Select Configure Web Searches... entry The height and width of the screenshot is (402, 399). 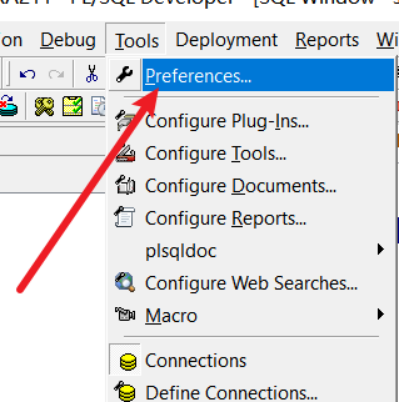[x=252, y=283]
